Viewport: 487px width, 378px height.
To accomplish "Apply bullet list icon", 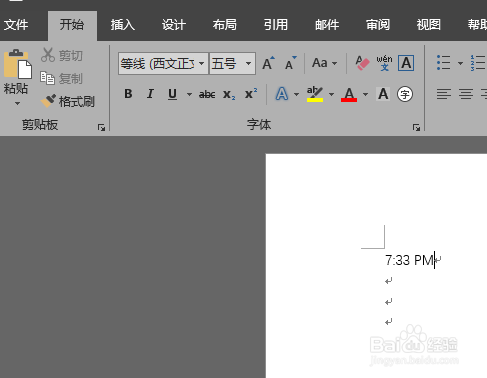I will point(444,63).
